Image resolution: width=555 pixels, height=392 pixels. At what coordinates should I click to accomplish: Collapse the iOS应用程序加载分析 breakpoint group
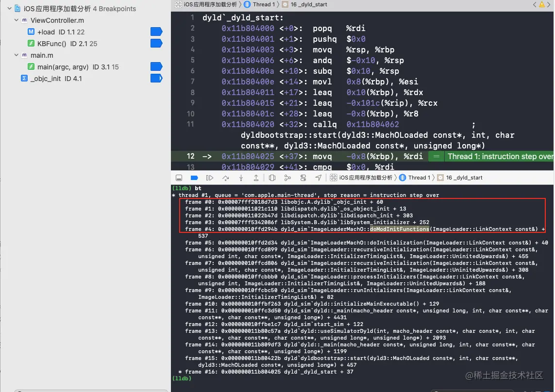pos(10,9)
